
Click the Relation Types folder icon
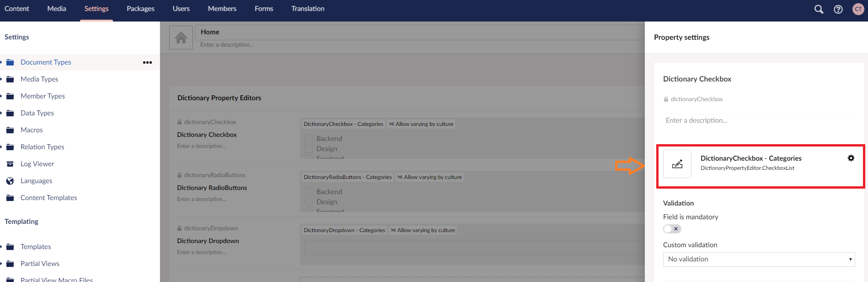click(10, 147)
